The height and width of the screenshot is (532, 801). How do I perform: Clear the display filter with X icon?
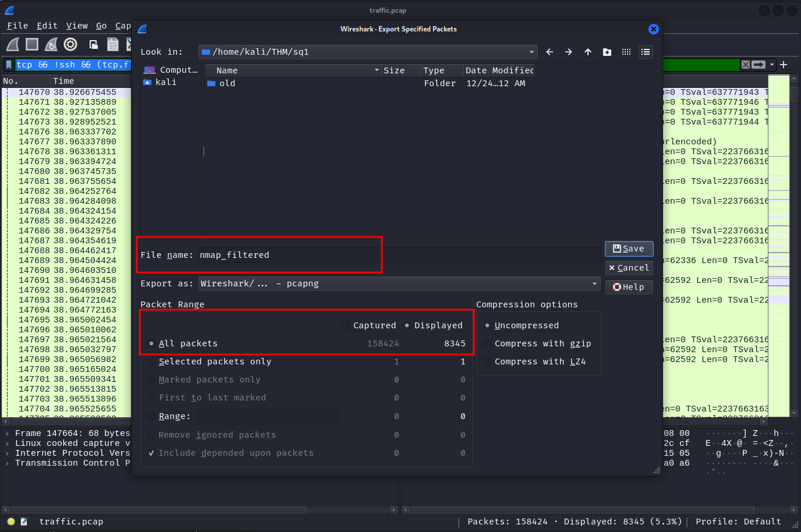pyautogui.click(x=745, y=65)
